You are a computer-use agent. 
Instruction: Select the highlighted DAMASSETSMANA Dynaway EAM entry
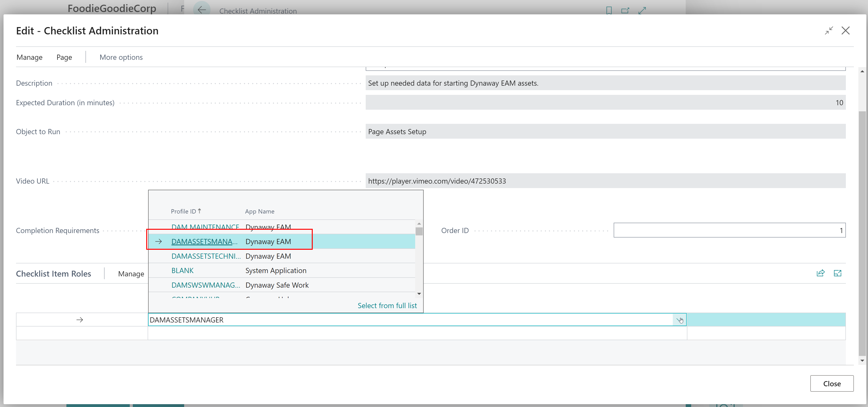point(205,242)
